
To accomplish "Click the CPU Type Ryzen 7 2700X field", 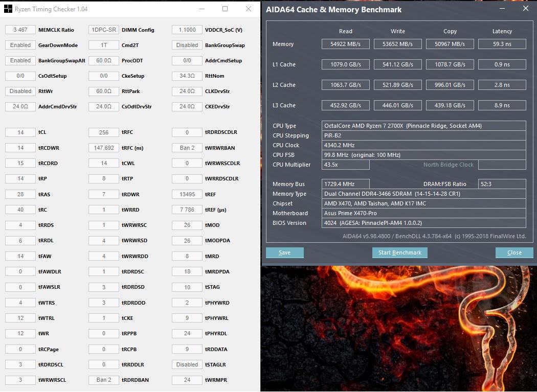I will pyautogui.click(x=423, y=126).
